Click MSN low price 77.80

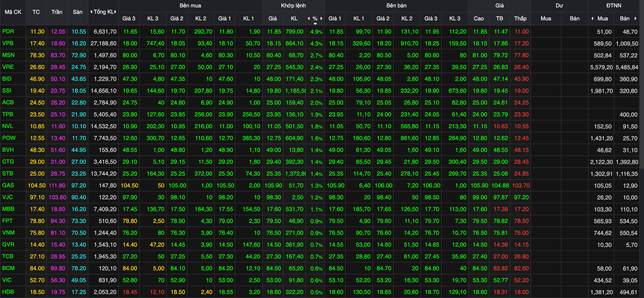tap(521, 55)
